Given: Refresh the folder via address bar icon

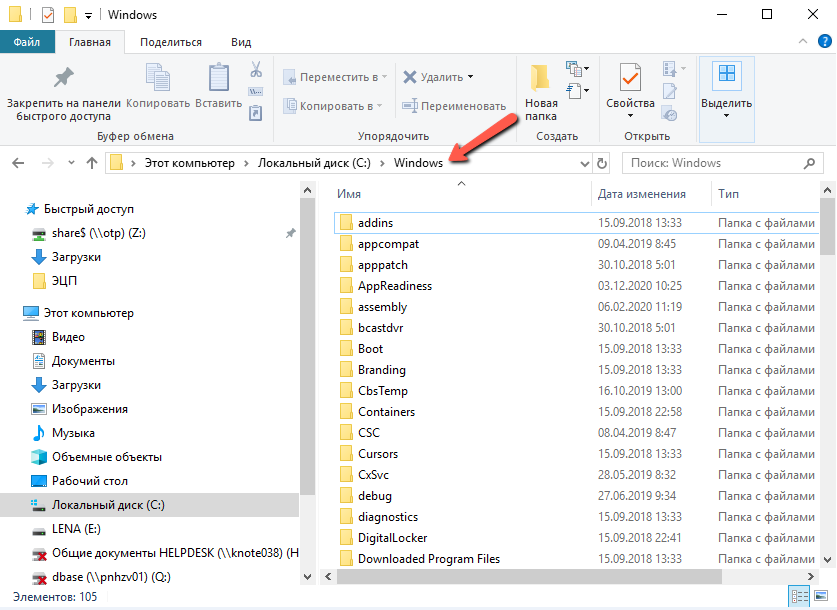Looking at the screenshot, I should (601, 163).
